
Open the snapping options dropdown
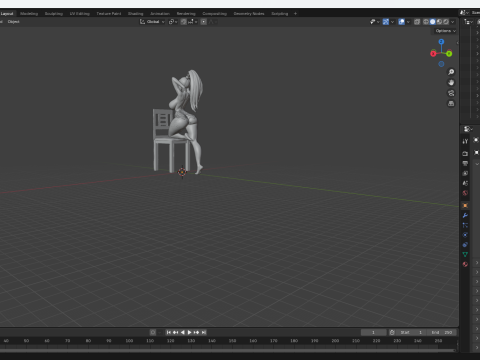coord(193,22)
